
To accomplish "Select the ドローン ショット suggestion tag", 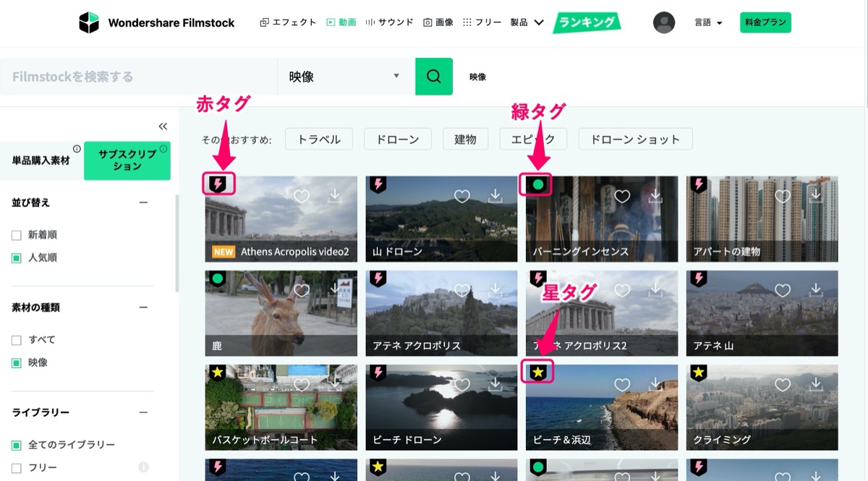I will coord(635,139).
